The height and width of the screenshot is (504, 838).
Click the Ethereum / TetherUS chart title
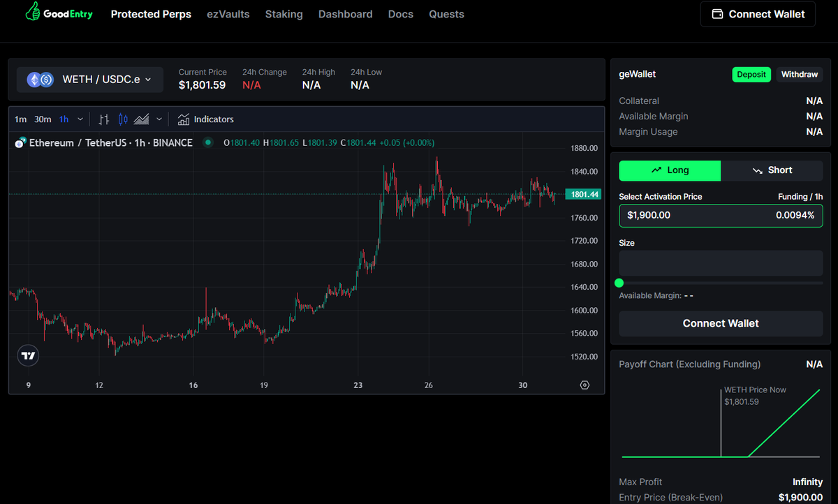111,142
